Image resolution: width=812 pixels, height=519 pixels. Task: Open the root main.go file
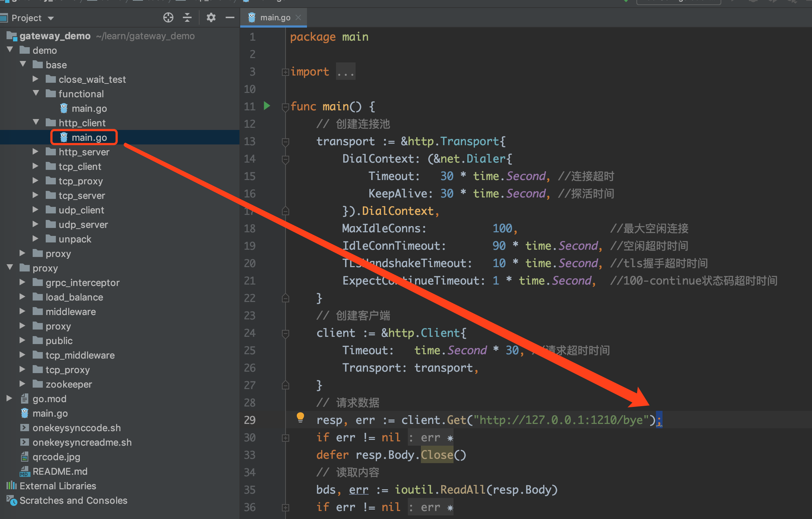tap(50, 413)
